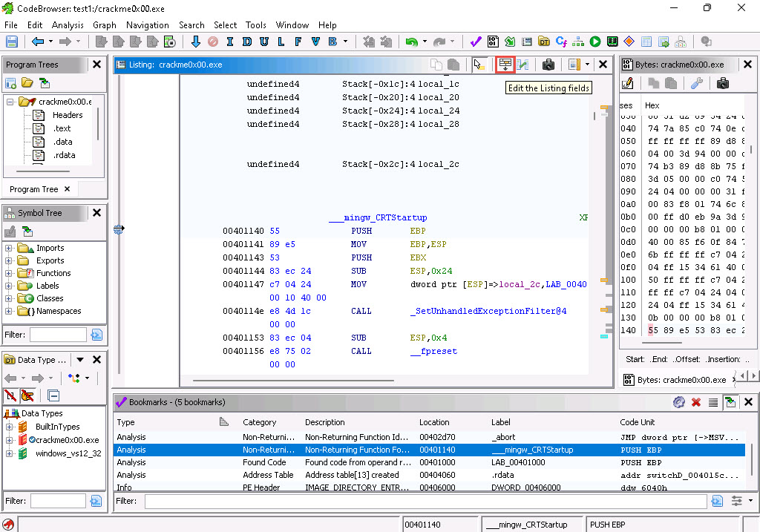This screenshot has height=532, width=760.
Task: Open the Analysis menu
Action: (68, 24)
